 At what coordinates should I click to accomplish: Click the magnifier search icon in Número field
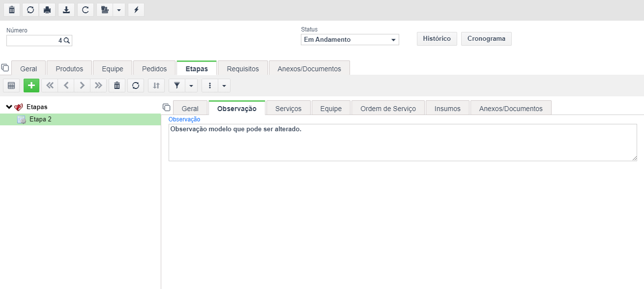pyautogui.click(x=67, y=40)
